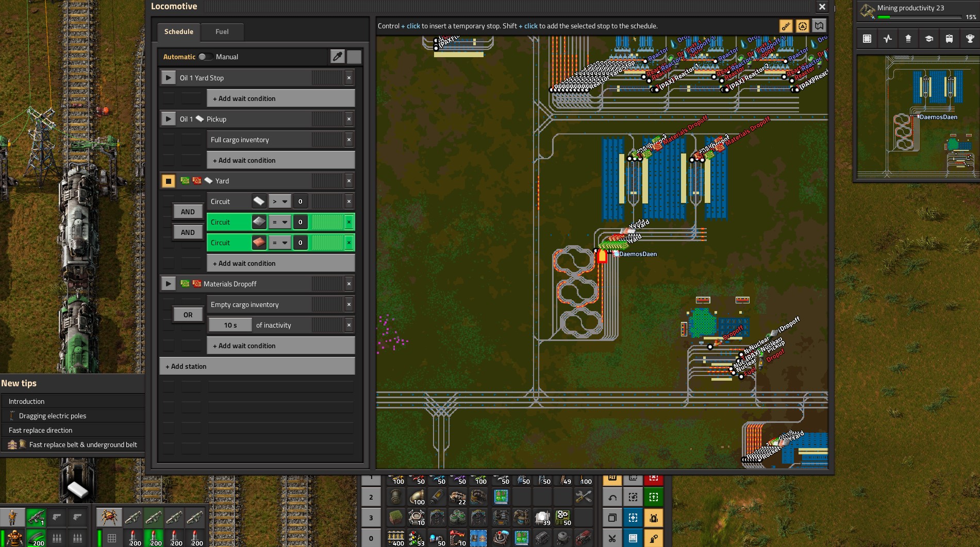Screen dimensions: 980x547
Task: Open the blueprint library shortcut
Action: (x=867, y=39)
